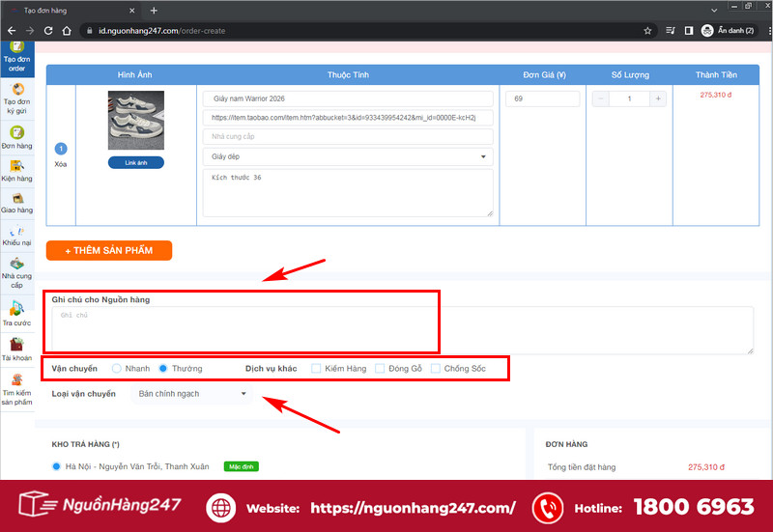This screenshot has height=532, width=773.
Task: Open the Tạo đơn order menu item
Action: click(17, 58)
